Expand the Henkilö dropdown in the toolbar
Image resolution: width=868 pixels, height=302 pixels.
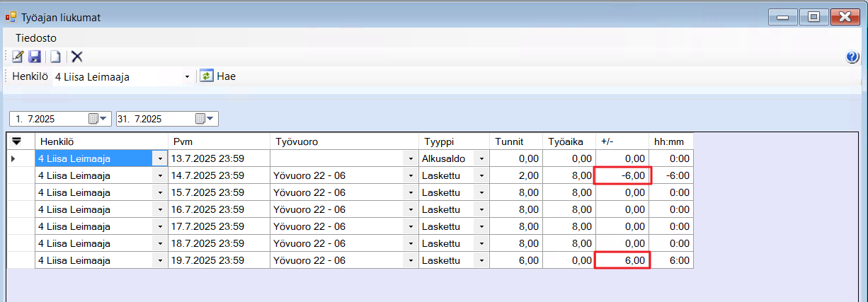pos(187,76)
